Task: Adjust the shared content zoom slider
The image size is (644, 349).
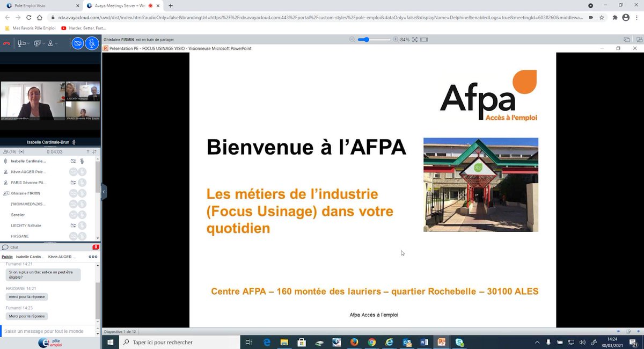Action: pyautogui.click(x=374, y=39)
